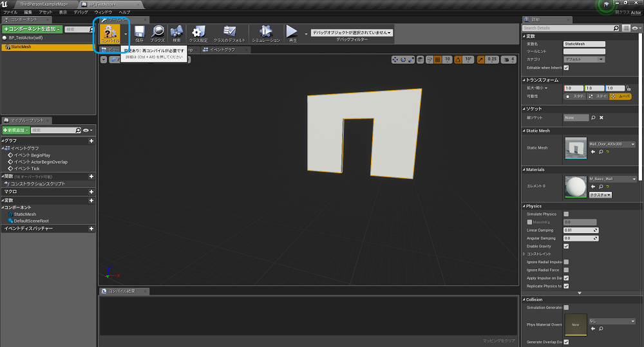Open Wall_Door_400x300 mesh dropdown
Screen dimensions: 644x347
[x=612, y=144]
